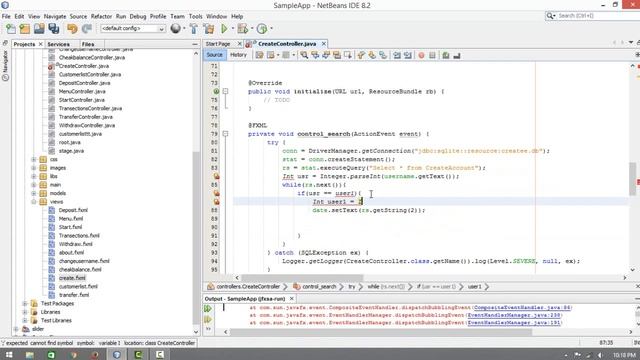Click the Build Project hammer icon
Viewport: 640px width, 360px height.
tap(194, 29)
